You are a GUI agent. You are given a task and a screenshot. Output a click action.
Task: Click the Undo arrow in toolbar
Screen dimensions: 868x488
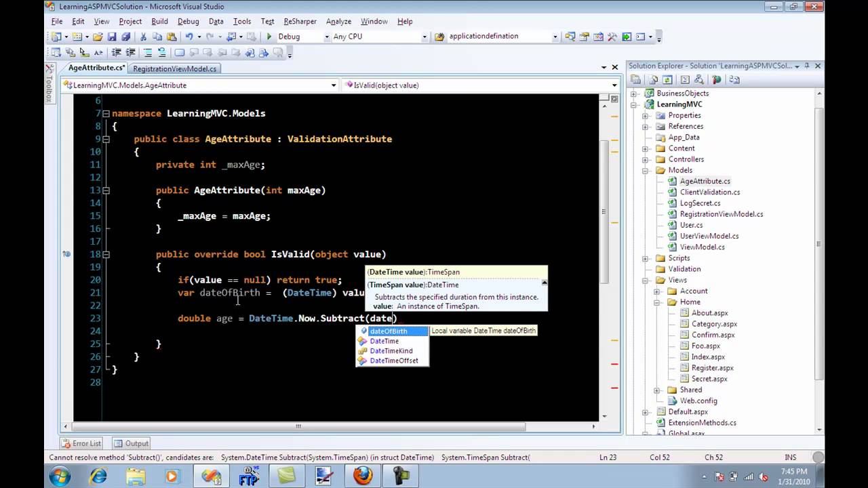point(189,37)
